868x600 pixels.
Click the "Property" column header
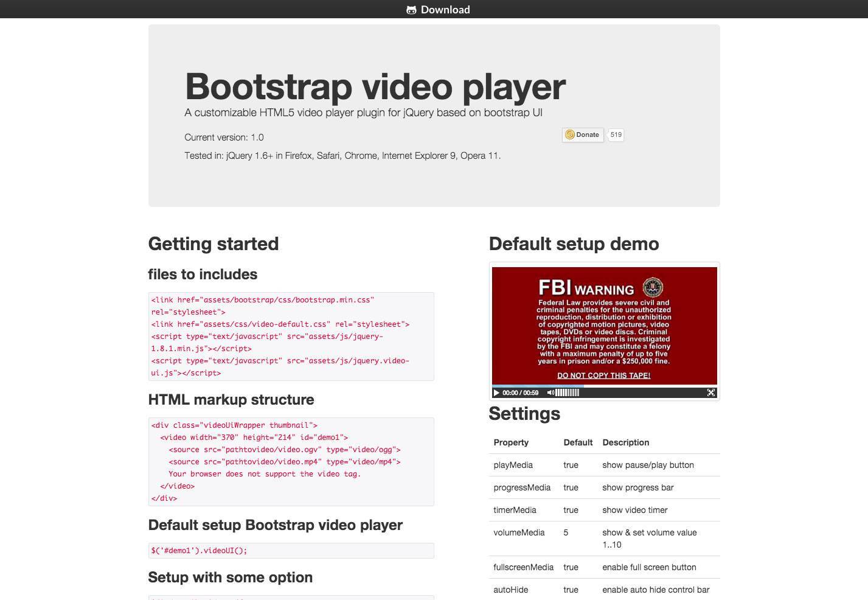click(x=511, y=442)
